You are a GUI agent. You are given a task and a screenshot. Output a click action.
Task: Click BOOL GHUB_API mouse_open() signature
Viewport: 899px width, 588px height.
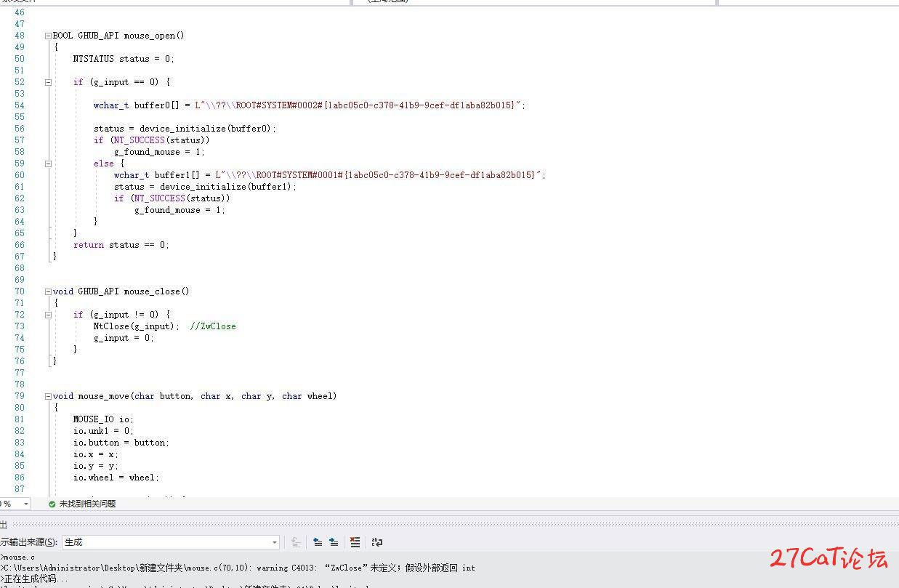tap(118, 36)
